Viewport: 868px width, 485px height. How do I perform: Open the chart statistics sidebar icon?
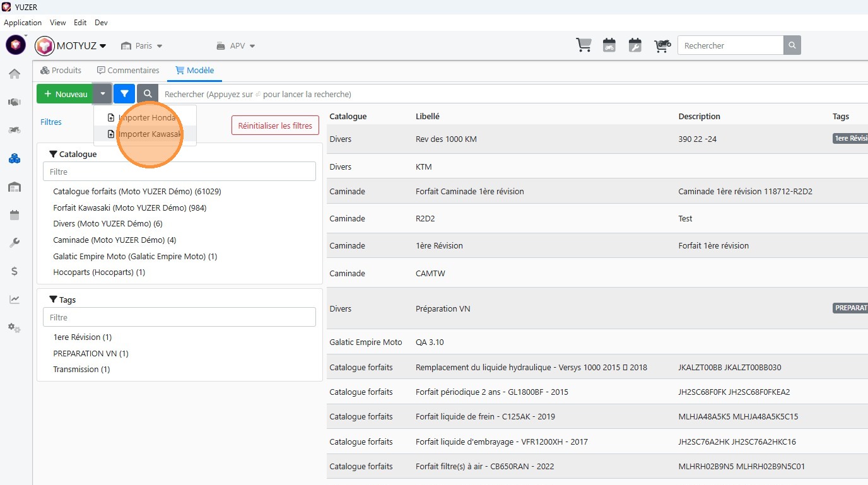(15, 300)
